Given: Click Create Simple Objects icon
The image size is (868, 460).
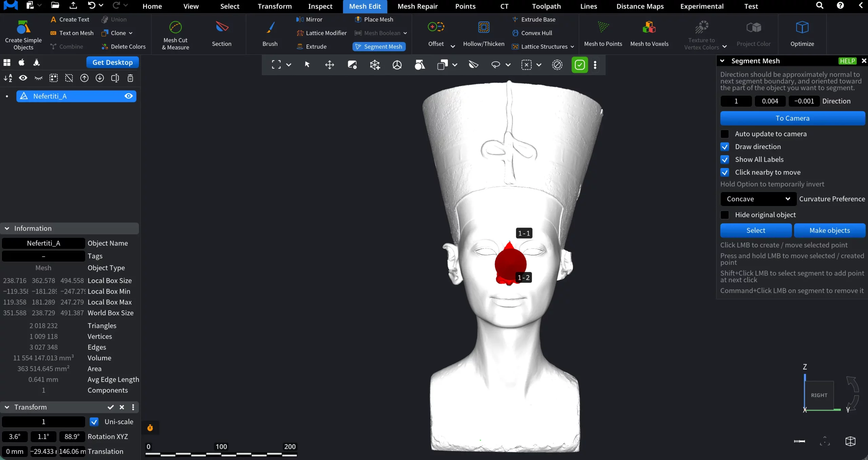Looking at the screenshot, I should coord(23,27).
